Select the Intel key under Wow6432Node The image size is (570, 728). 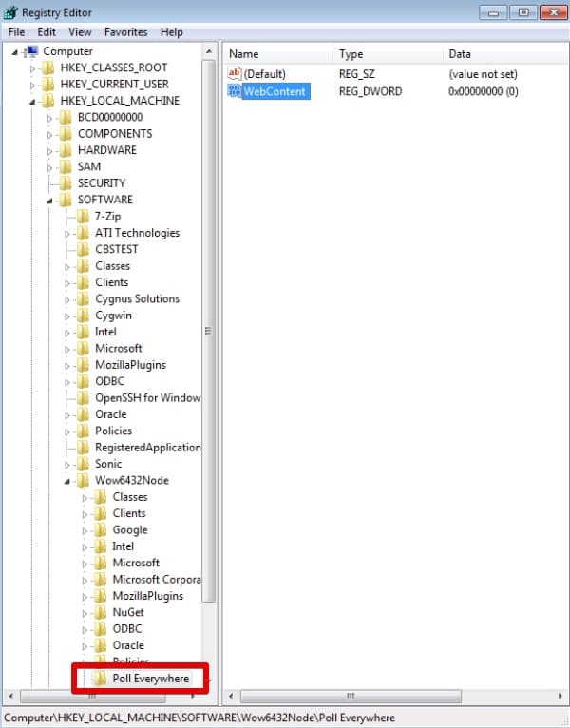tap(123, 546)
